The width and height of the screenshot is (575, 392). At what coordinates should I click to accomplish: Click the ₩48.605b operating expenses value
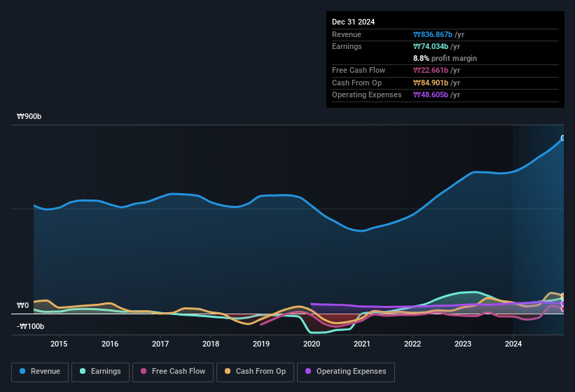pos(431,95)
